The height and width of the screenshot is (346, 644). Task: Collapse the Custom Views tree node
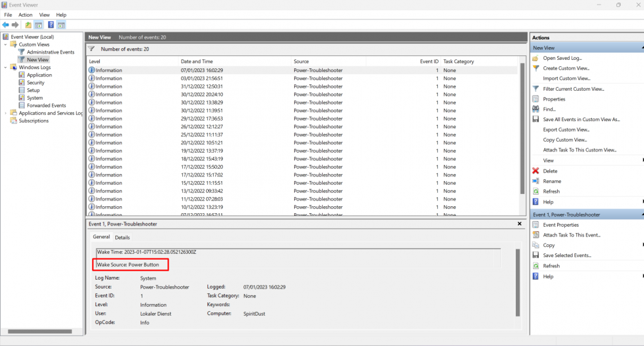5,44
